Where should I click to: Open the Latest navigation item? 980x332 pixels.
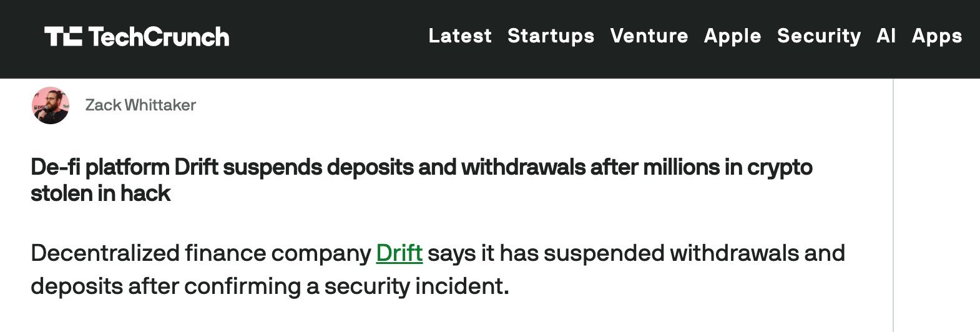pyautogui.click(x=460, y=36)
